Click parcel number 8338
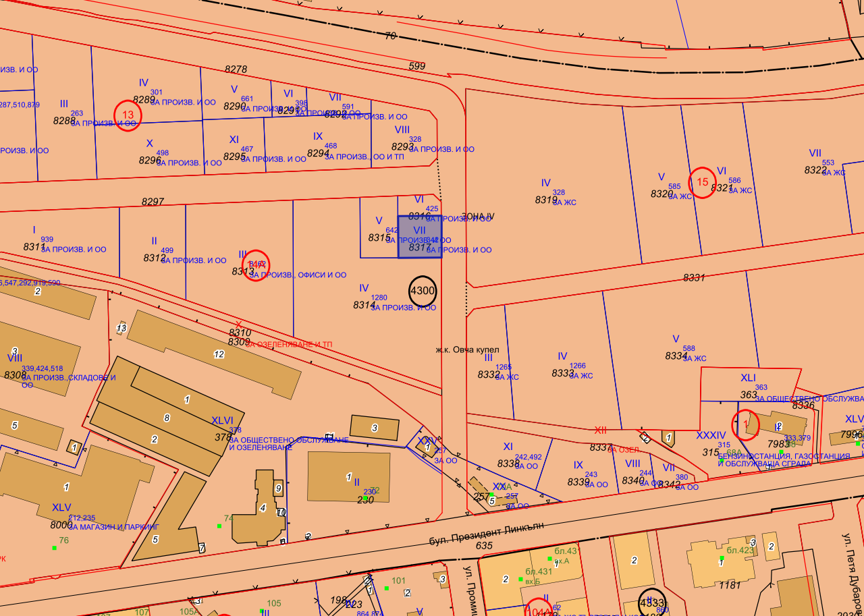 click(508, 464)
